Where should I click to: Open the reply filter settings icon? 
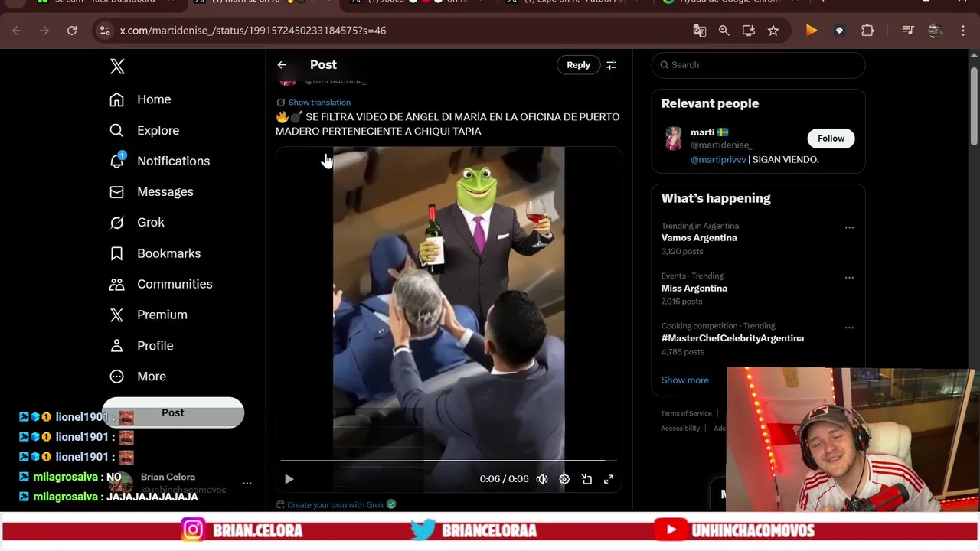tap(611, 65)
